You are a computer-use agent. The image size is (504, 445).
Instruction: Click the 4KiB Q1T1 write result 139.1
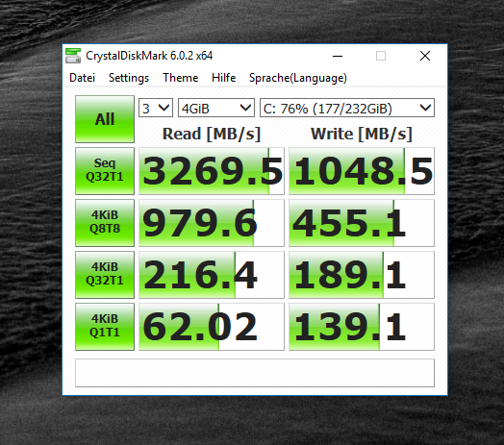[x=362, y=327]
